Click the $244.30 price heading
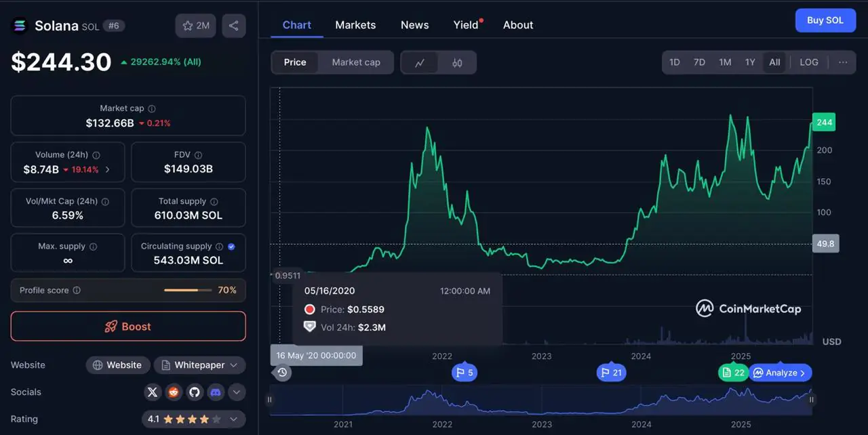The height and width of the screenshot is (435, 868). pyautogui.click(x=61, y=62)
